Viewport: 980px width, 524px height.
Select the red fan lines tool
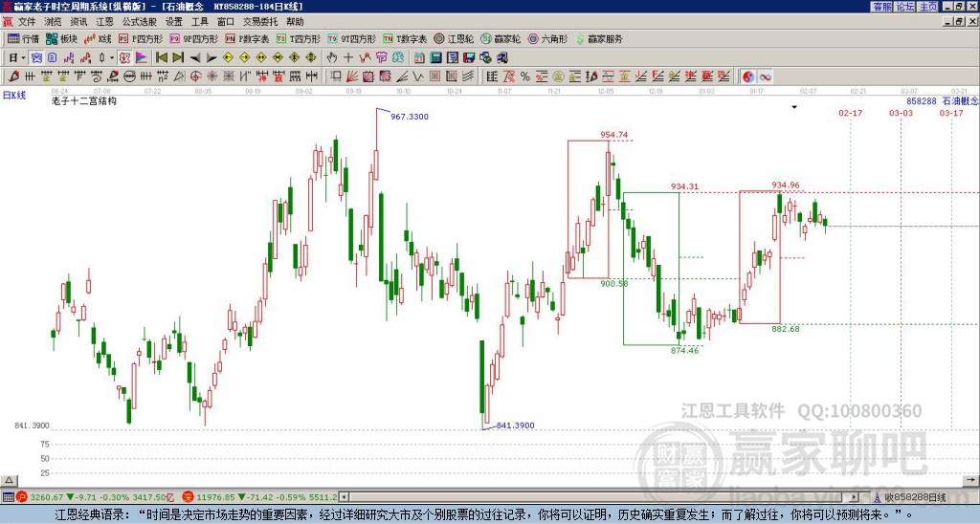[352, 76]
